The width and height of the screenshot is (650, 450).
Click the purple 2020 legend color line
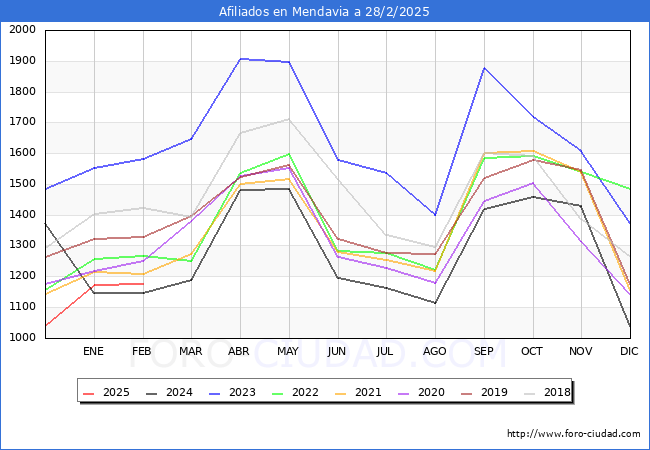point(404,393)
